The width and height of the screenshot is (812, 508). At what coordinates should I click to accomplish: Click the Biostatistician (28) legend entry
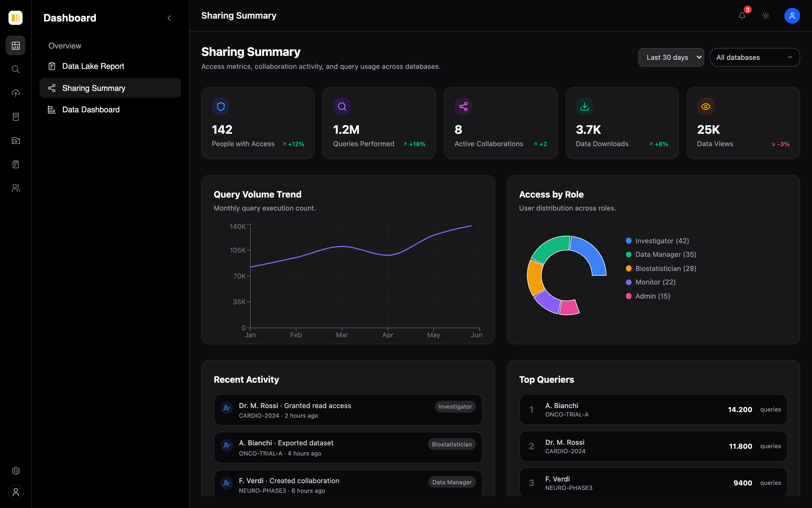[x=661, y=268]
